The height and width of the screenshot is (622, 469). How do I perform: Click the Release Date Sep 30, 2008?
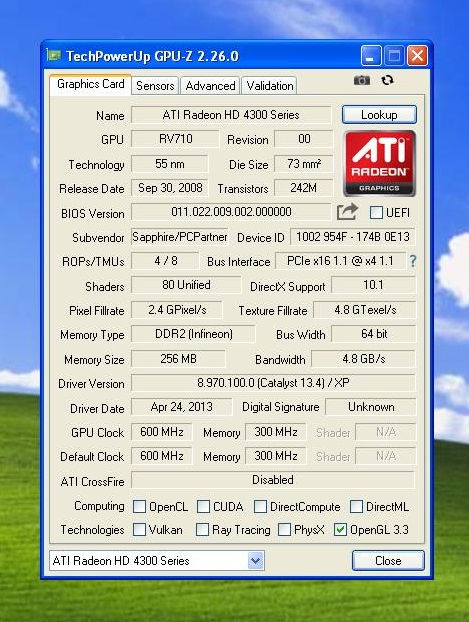pos(170,188)
